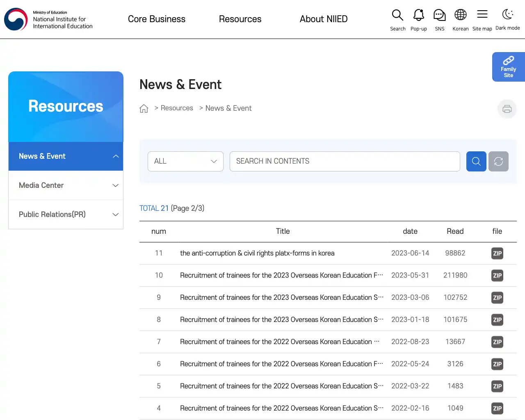The image size is (525, 420).
Task: Click the read count 98862
Action: 455,253
